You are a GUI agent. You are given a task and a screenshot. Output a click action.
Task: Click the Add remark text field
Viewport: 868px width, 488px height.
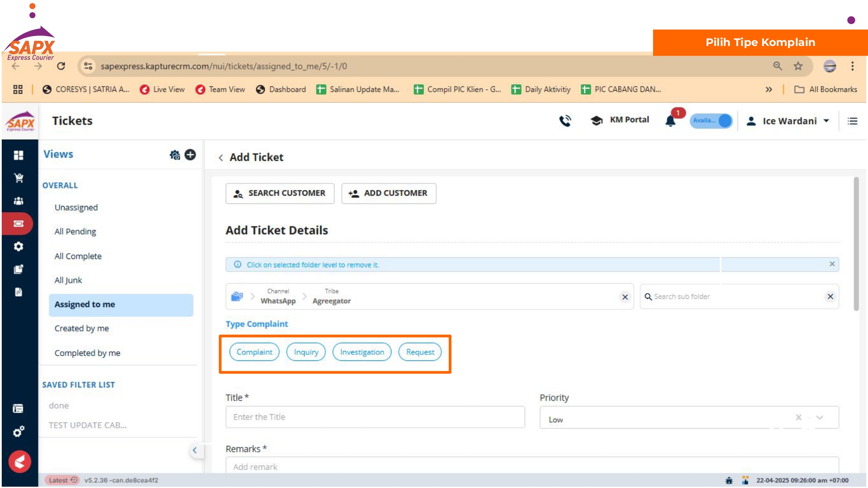(532, 465)
